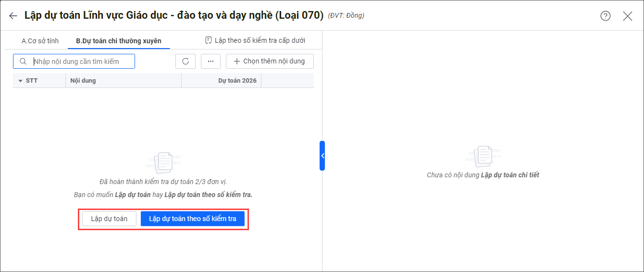Click the refresh icon button
The height and width of the screenshot is (272, 644).
(186, 62)
